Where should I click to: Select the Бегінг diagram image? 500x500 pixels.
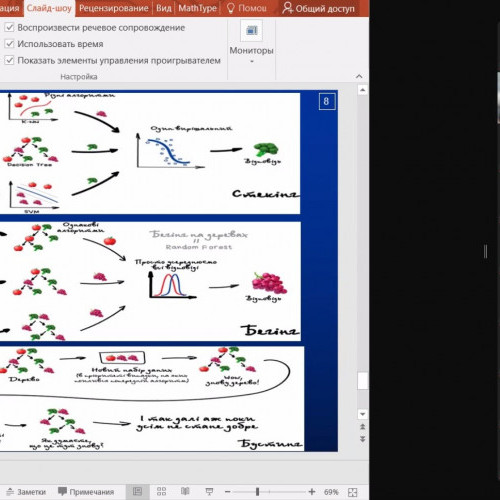tap(150, 281)
